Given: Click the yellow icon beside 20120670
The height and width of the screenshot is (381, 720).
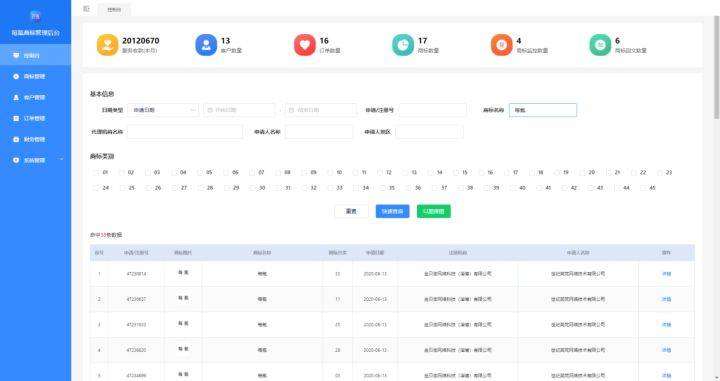Looking at the screenshot, I should [107, 45].
